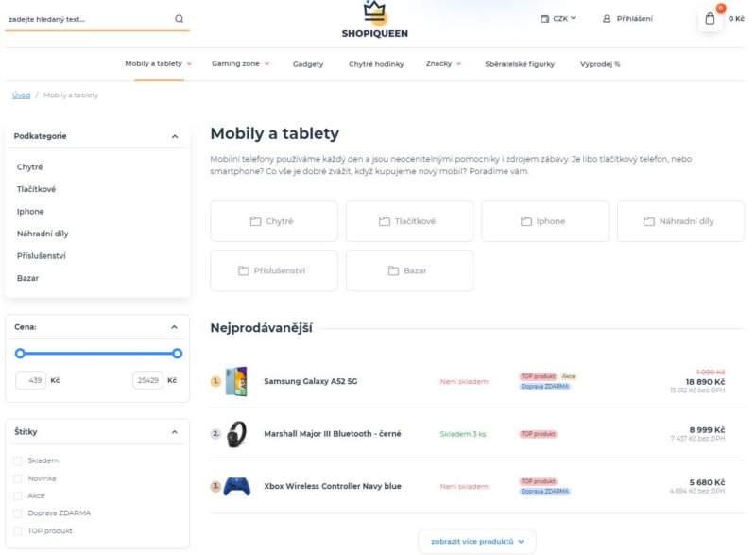Open Samsung Galaxy A52 5G product image

click(237, 381)
